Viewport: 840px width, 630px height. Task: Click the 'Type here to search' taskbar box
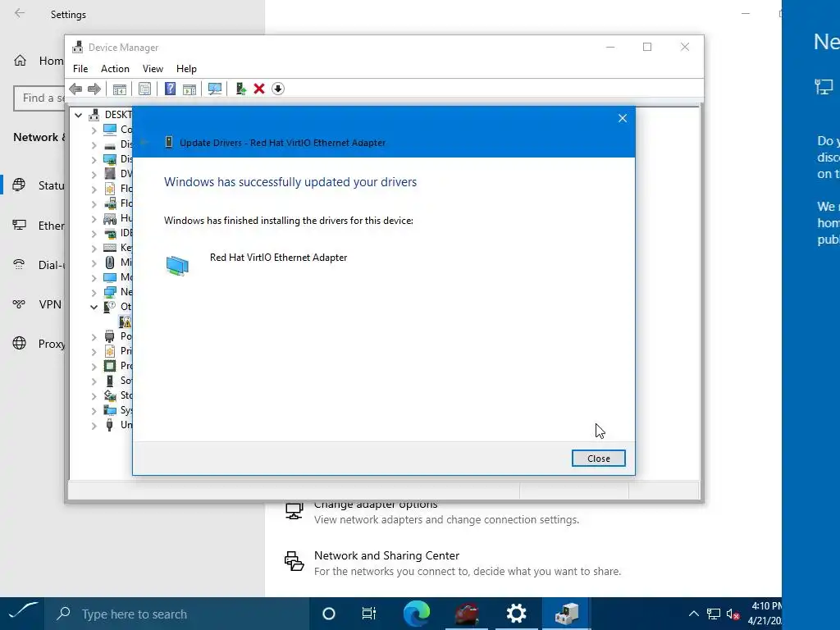click(x=177, y=614)
